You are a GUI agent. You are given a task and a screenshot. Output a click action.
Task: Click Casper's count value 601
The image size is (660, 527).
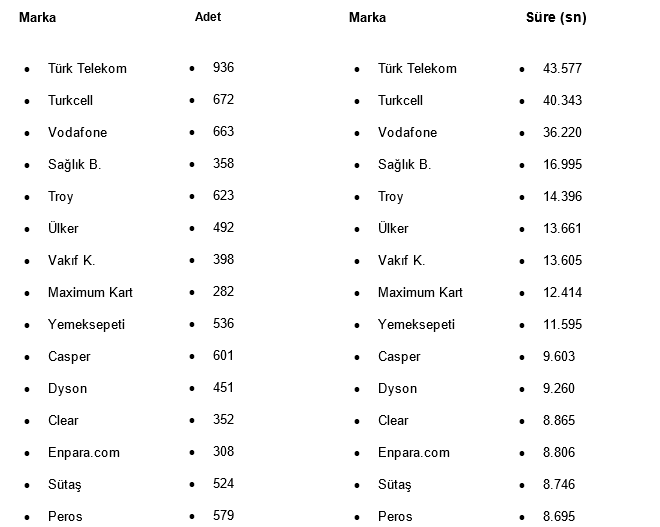223,356
